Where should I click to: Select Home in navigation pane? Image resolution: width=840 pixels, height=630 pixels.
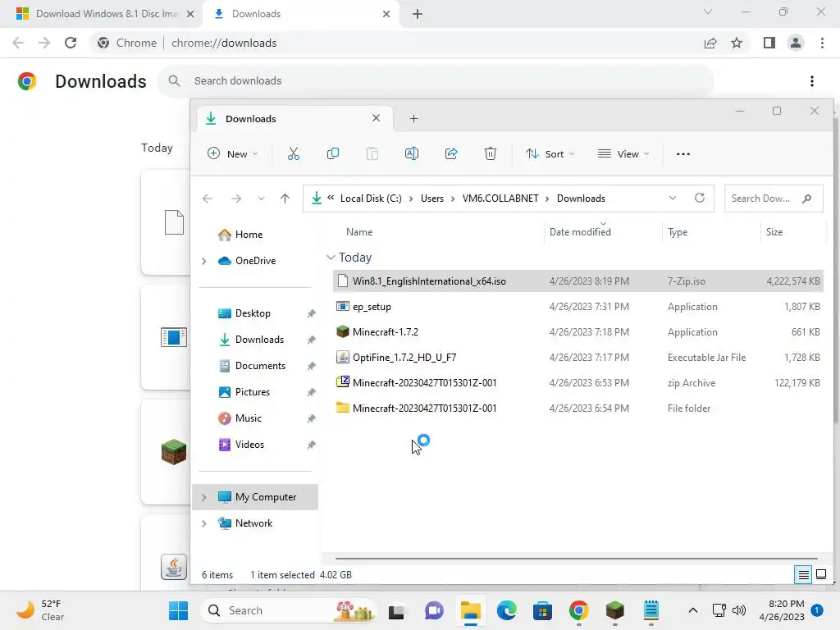[x=249, y=235]
